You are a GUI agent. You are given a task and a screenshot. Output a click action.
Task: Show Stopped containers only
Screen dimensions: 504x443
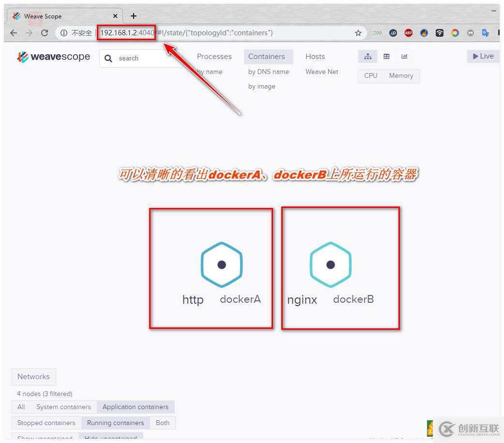46,423
